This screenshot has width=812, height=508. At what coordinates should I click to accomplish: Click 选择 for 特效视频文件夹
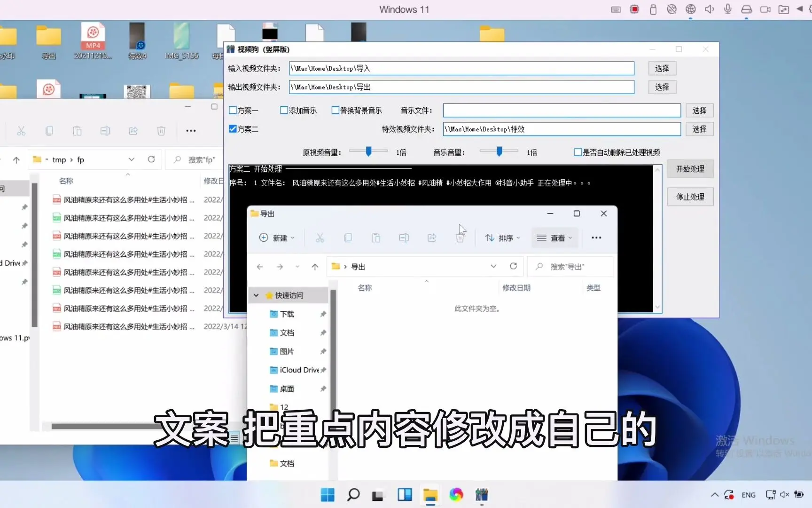pos(699,129)
